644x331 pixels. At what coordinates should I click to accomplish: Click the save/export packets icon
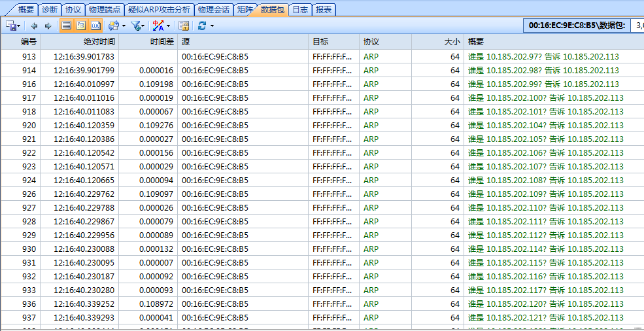[x=11, y=26]
